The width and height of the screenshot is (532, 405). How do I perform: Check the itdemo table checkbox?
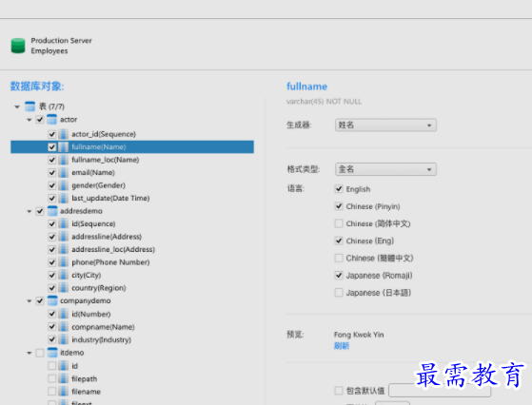pos(40,353)
